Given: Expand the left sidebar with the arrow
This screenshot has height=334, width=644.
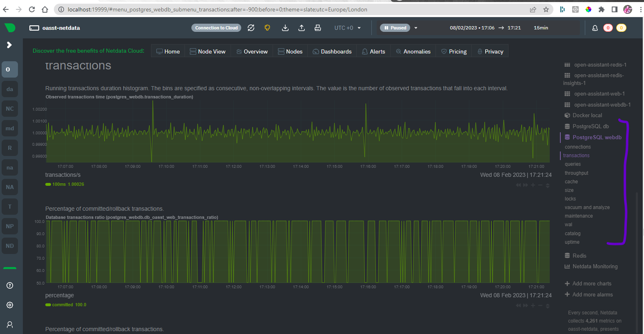Looking at the screenshot, I should pyautogui.click(x=9, y=45).
